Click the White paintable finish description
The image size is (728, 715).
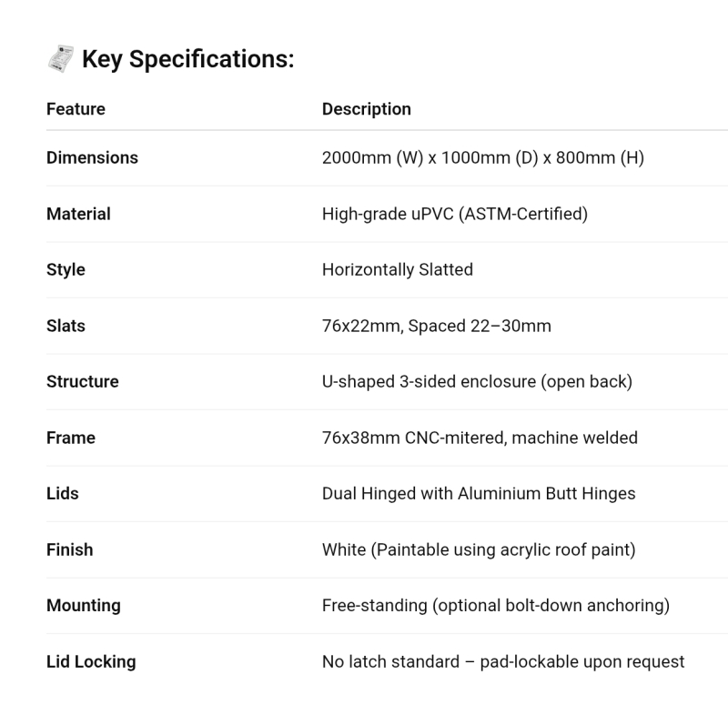(478, 549)
